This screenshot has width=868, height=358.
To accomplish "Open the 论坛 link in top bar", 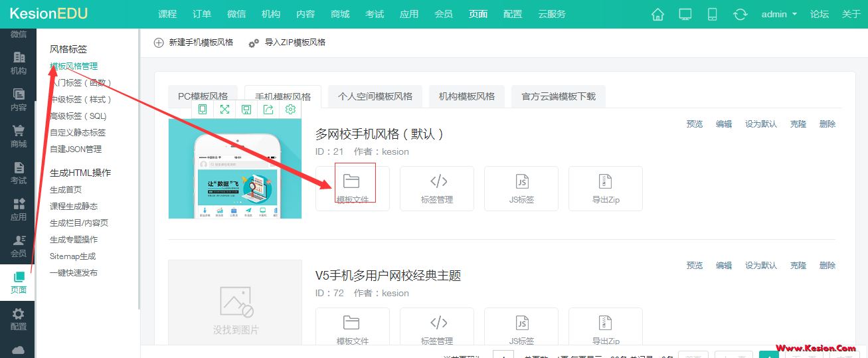I will 820,14.
